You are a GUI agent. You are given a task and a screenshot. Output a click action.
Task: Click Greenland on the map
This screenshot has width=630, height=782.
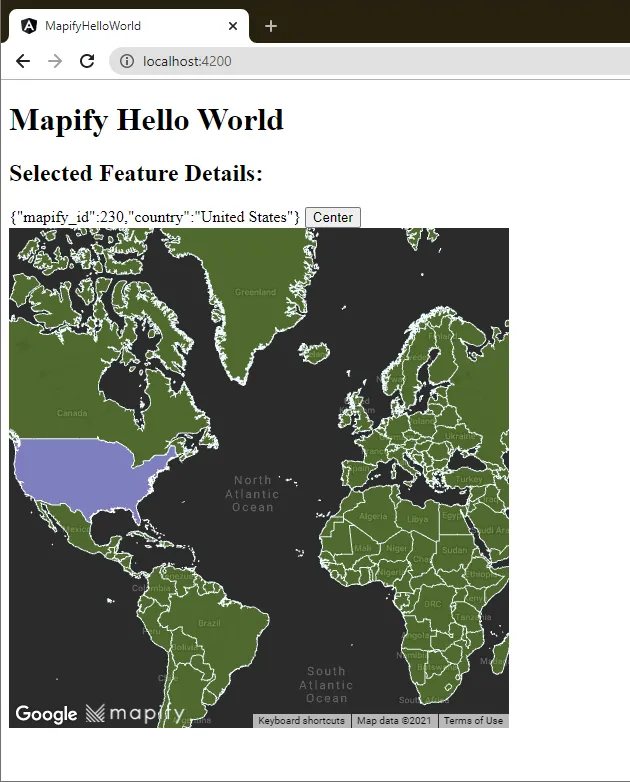click(255, 292)
